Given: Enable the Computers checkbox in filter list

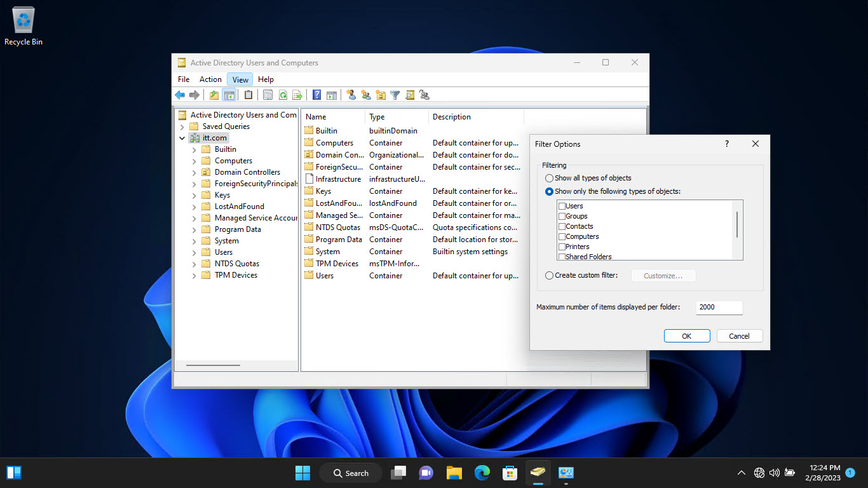Looking at the screenshot, I should (562, 236).
